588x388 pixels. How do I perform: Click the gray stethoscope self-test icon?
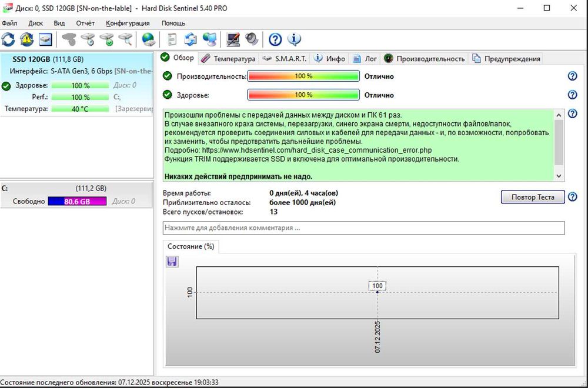(69, 39)
